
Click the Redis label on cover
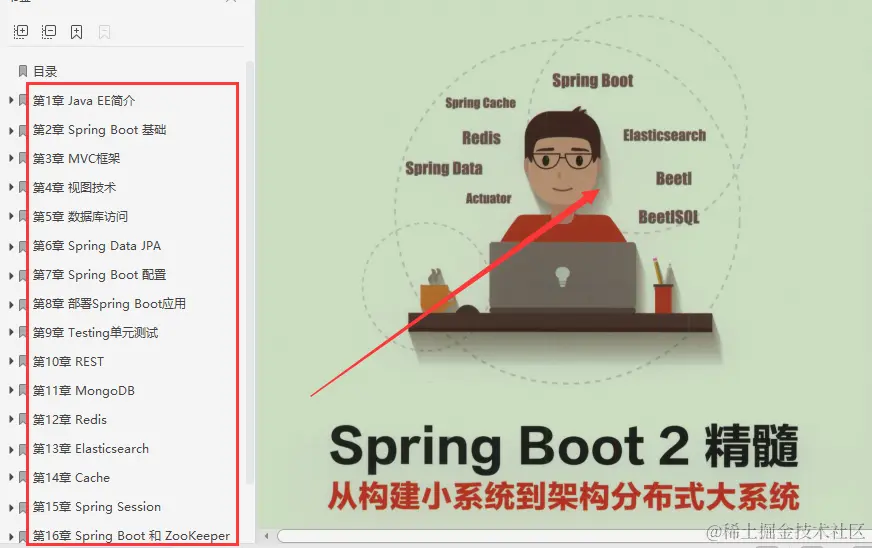pos(482,137)
